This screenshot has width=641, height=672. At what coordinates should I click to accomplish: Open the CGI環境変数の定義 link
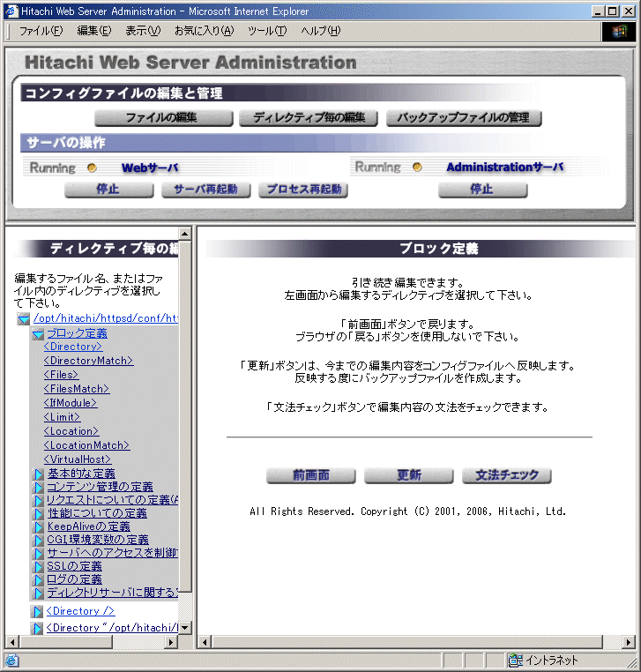point(98,540)
